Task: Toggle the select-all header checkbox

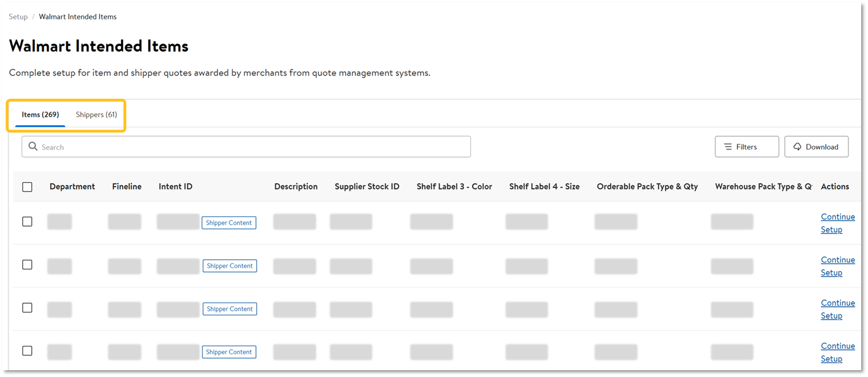Action: tap(27, 187)
